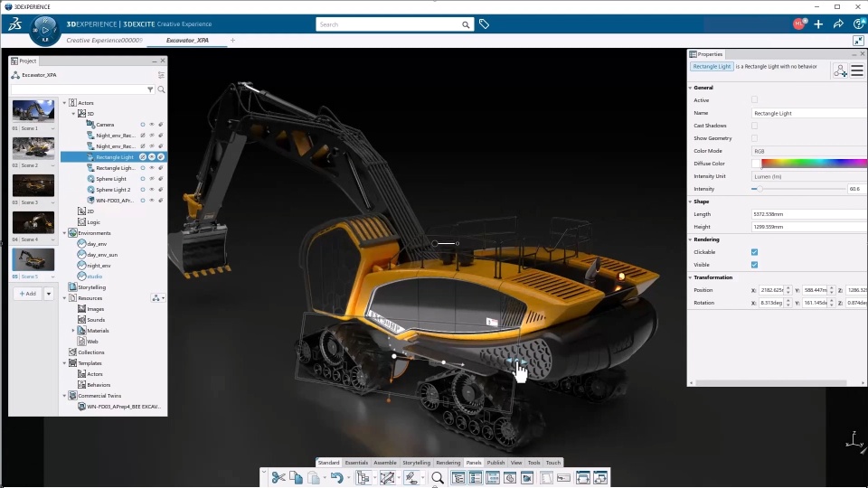Viewport: 868px width, 488px height.
Task: Click the magnifier Search icon in bottom toolbar
Action: click(438, 477)
